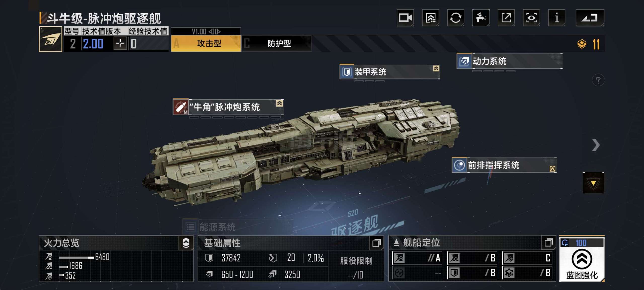Click the add tech points plus button

120,44
